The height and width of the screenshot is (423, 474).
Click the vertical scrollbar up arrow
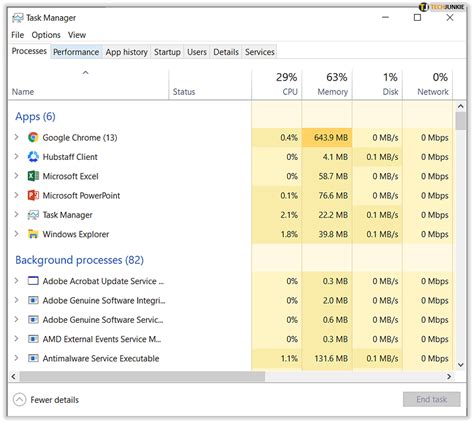461,106
